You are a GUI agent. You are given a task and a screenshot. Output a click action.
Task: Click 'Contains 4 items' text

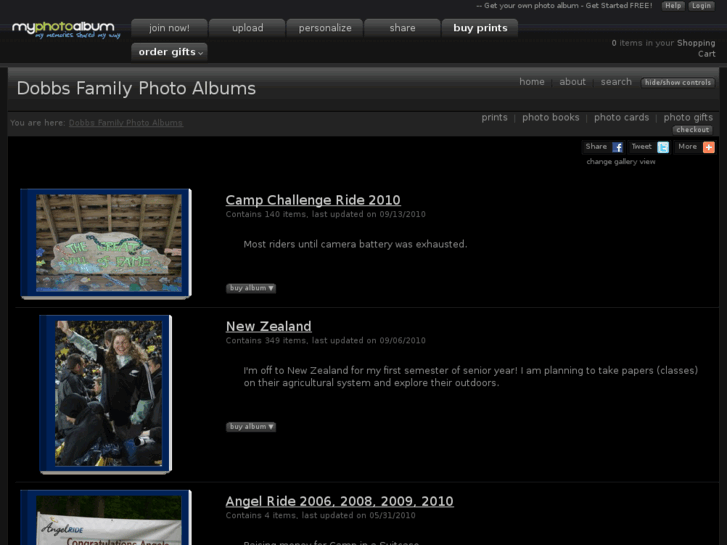click(x=261, y=515)
